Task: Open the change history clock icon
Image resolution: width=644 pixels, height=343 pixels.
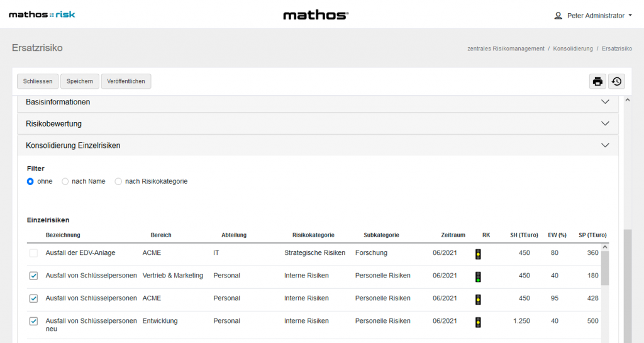Action: pos(616,81)
